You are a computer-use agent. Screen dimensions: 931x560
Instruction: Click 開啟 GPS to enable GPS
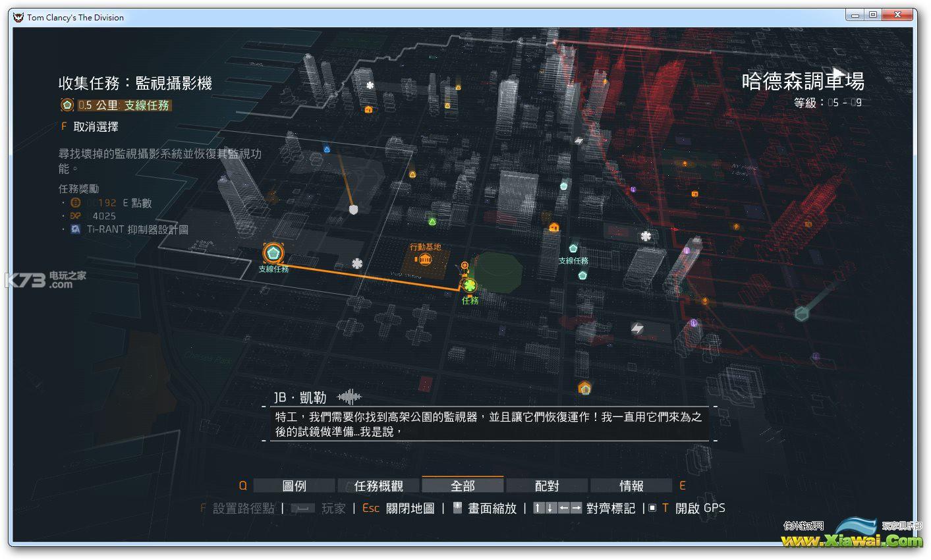[700, 508]
